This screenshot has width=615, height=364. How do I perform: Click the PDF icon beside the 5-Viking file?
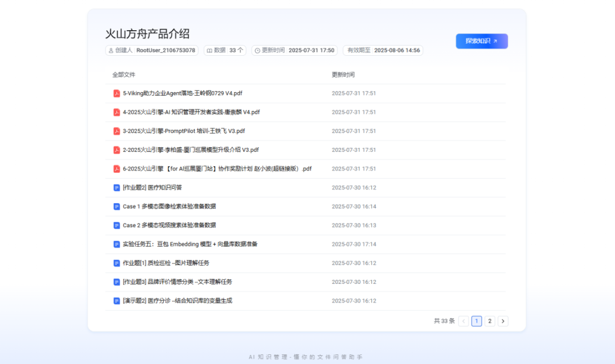click(117, 93)
